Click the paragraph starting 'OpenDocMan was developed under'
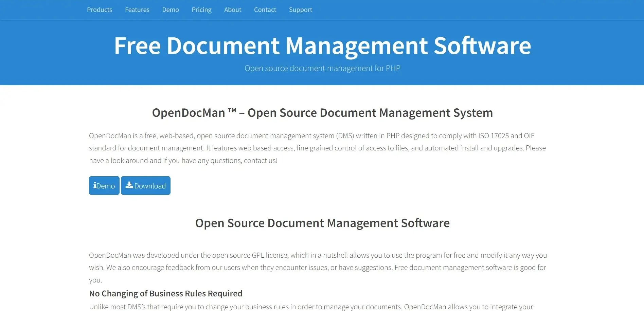The image size is (644, 311). (318, 268)
